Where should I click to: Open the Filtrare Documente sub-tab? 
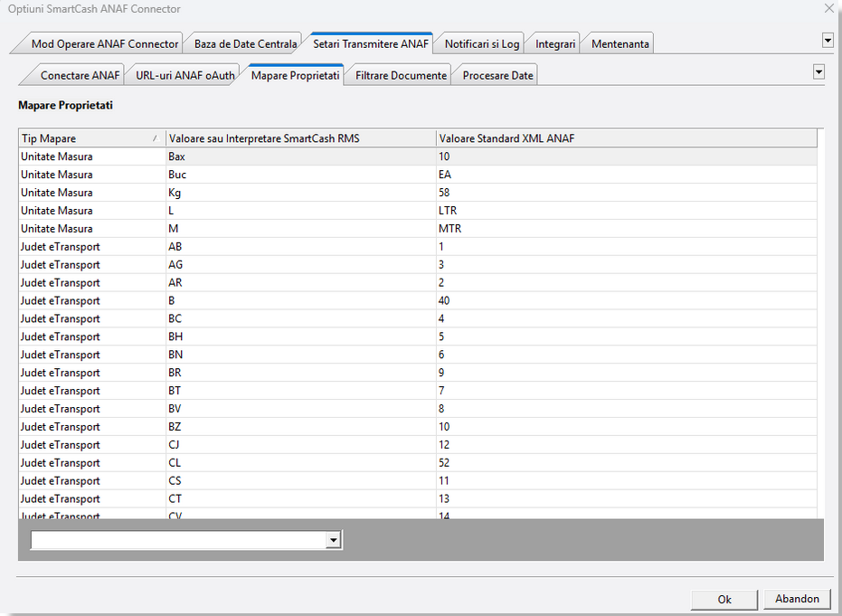coord(401,75)
